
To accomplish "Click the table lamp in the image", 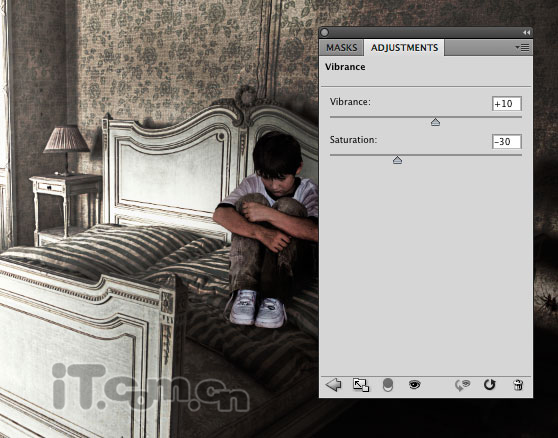I will tap(66, 149).
